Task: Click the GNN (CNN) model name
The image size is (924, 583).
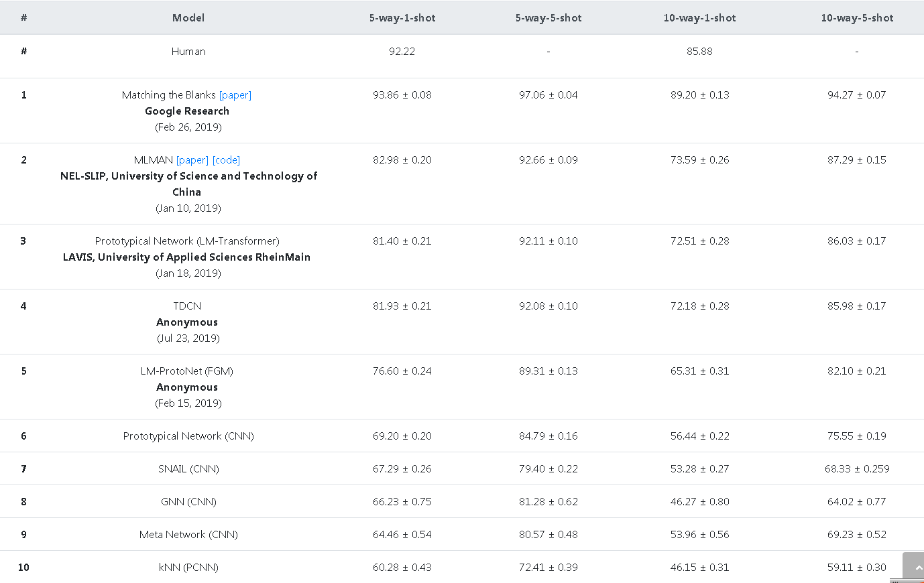Action: click(x=188, y=501)
